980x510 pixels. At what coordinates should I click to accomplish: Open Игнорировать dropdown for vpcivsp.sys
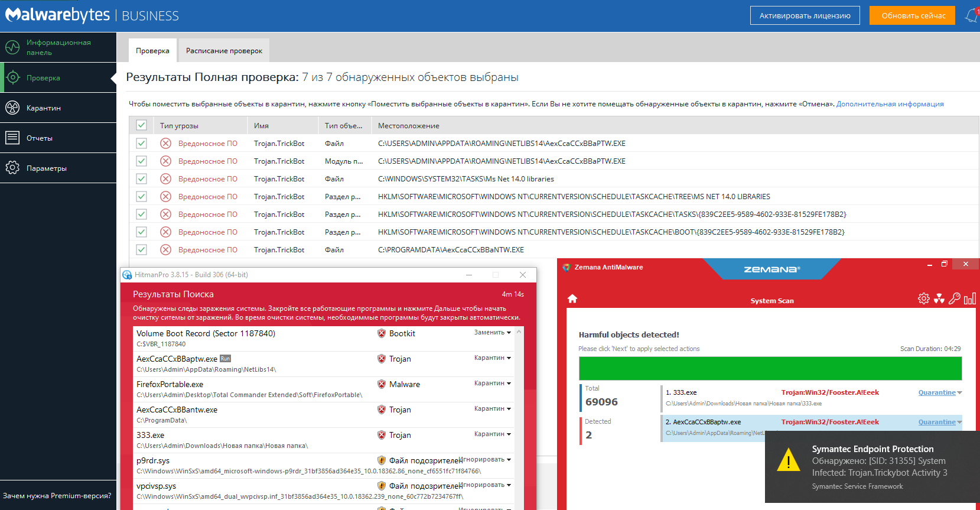pos(486,485)
